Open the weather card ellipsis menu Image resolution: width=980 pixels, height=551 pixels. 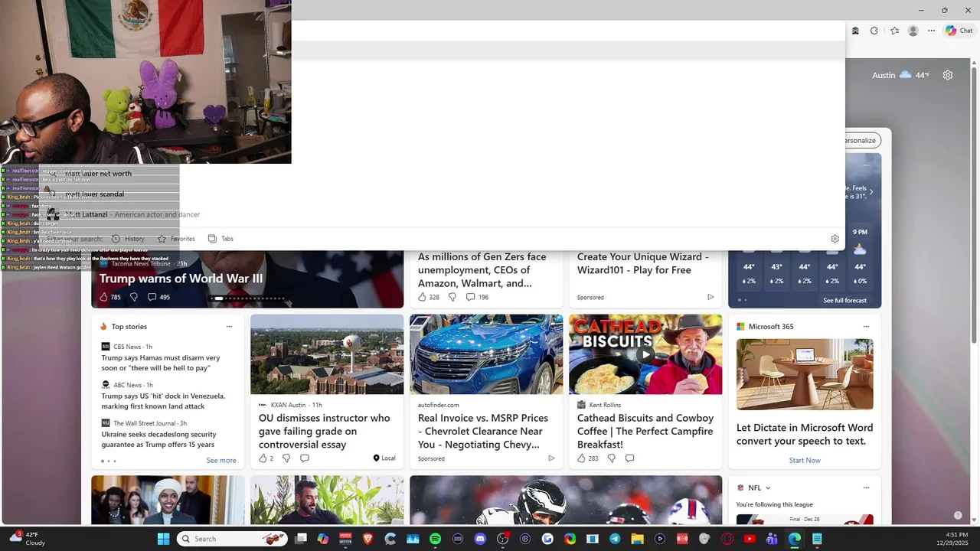coord(866,165)
